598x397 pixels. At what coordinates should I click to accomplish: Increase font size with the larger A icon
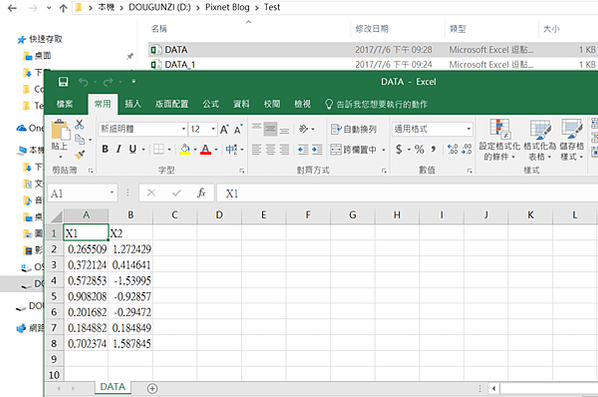[x=224, y=129]
